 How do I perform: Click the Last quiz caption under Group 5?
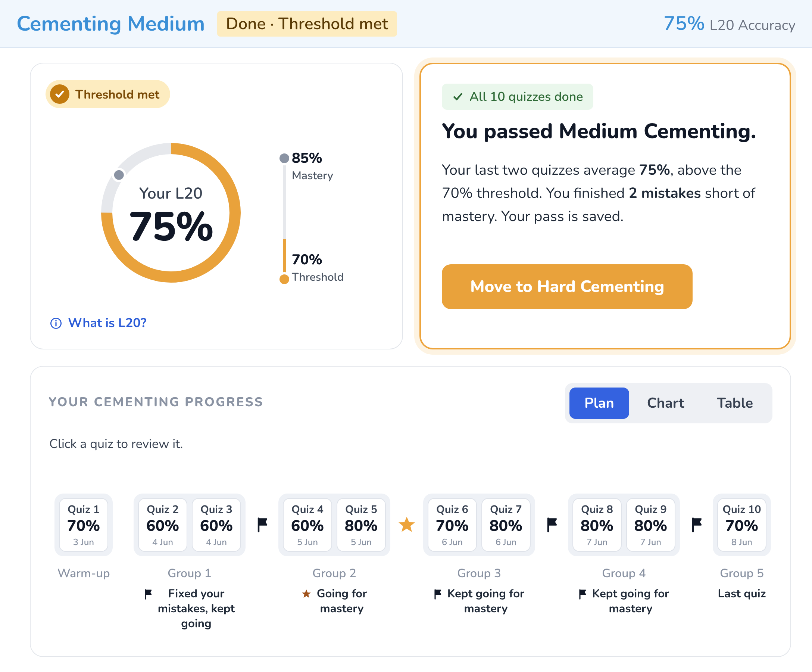pos(741,594)
